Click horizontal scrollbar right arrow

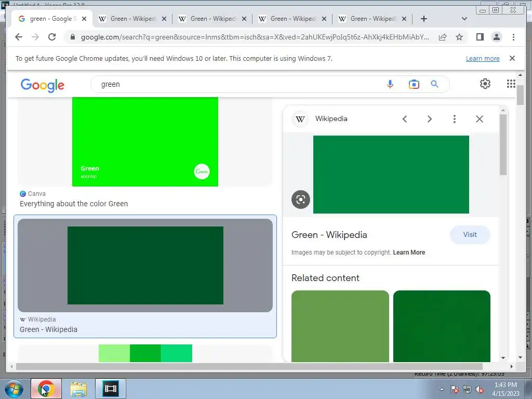[512, 366]
